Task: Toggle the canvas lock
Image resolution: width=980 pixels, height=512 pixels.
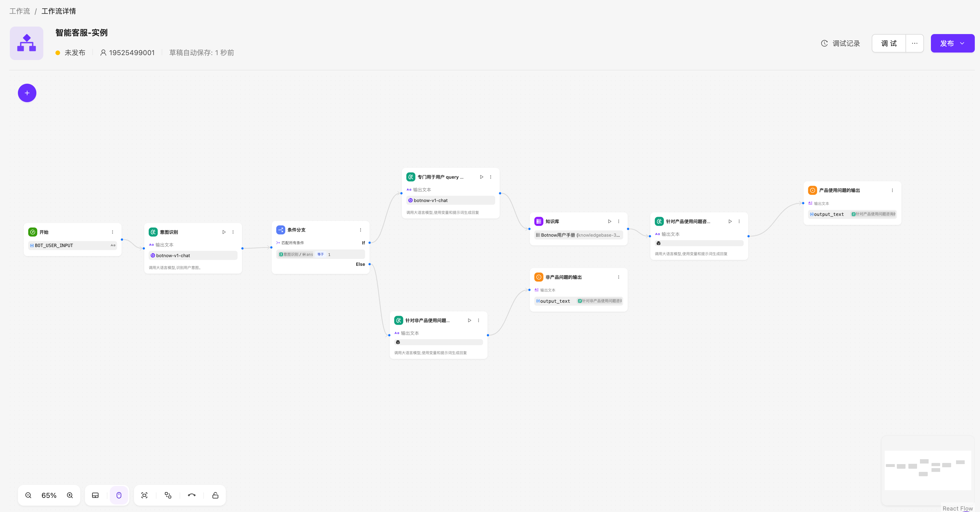Action: click(x=215, y=495)
